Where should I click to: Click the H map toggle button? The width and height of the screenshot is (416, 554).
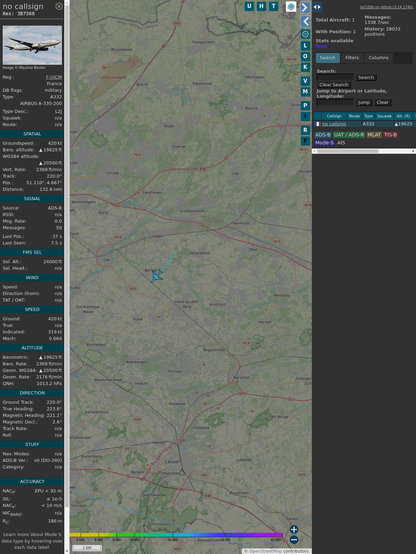[261, 6]
